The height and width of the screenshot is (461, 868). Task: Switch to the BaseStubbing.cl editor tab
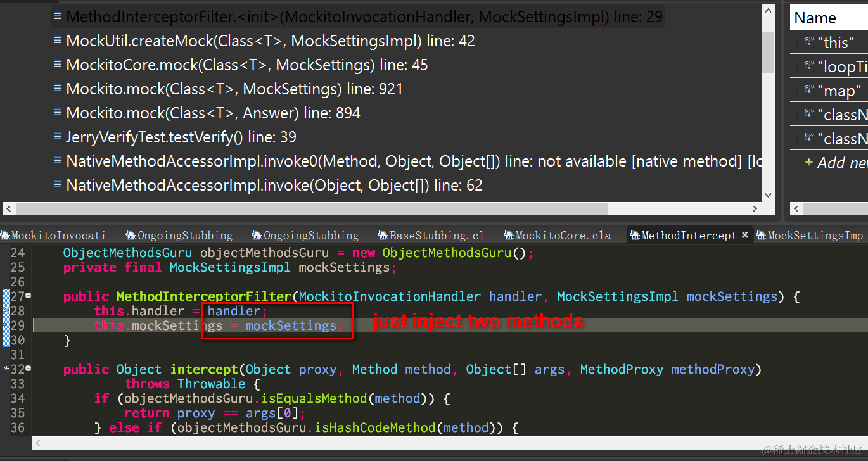[431, 236]
